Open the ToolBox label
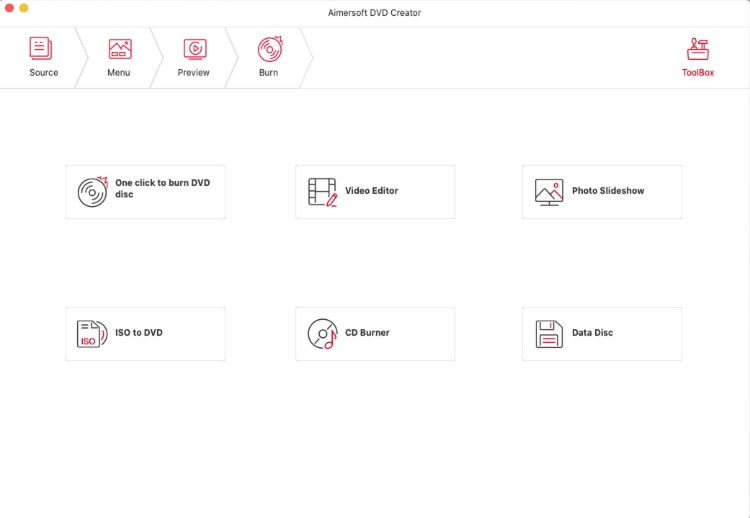Image resolution: width=750 pixels, height=518 pixels. coord(698,73)
